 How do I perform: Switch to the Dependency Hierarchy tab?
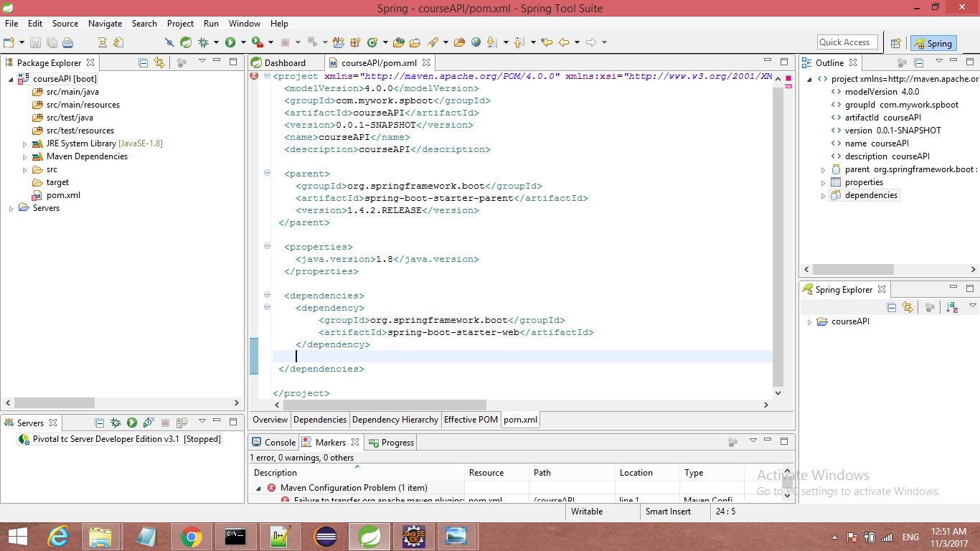(x=395, y=420)
